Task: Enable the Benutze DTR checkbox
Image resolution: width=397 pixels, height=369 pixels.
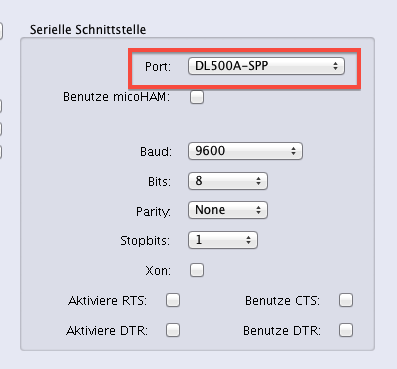Action: click(x=346, y=330)
